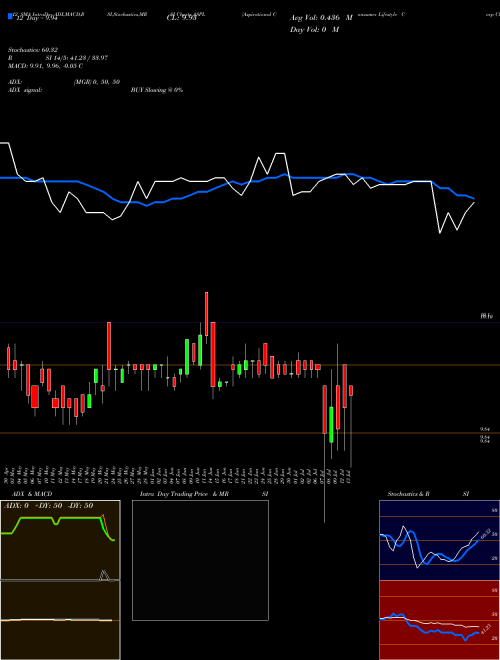
Task: Click the green candle touching the 9.84 support line
Action: (x=331, y=424)
